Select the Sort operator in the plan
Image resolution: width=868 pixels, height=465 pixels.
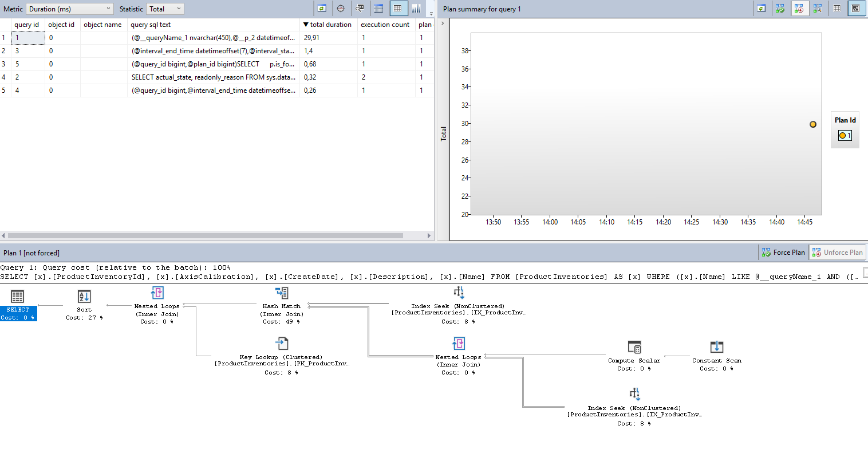pyautogui.click(x=84, y=297)
